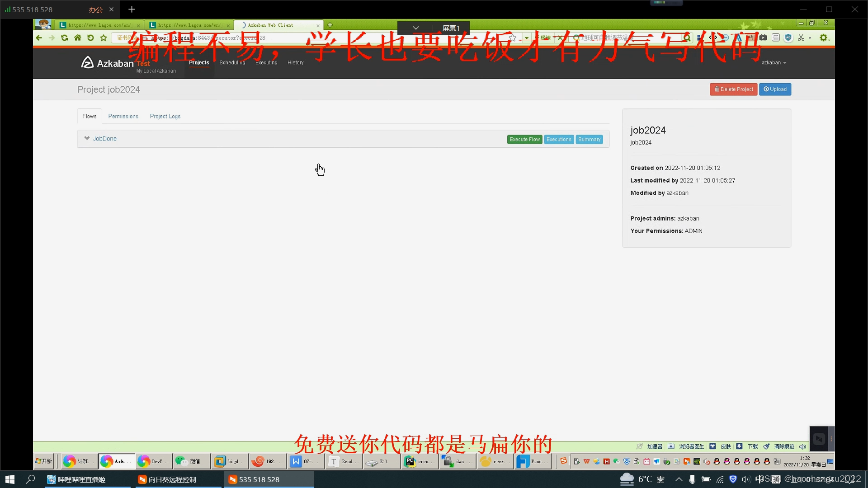The image size is (868, 488).
Task: Open a new browser tab with plus icon
Action: (330, 25)
